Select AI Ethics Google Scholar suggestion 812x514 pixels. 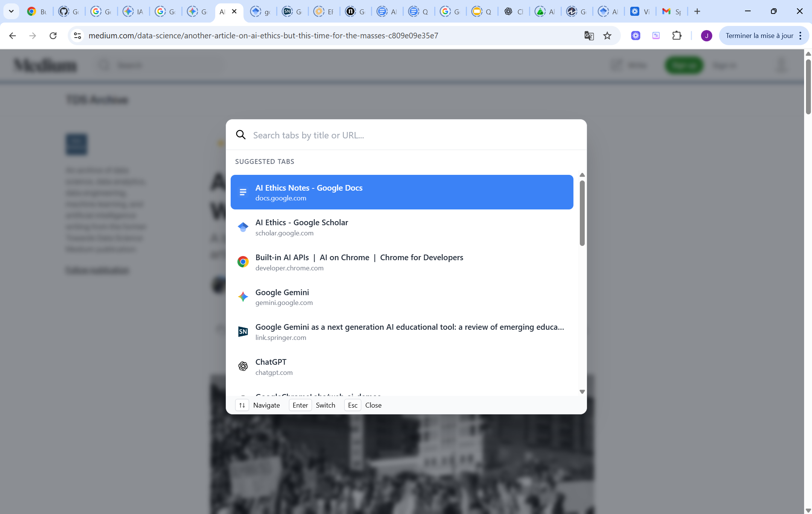tap(401, 227)
